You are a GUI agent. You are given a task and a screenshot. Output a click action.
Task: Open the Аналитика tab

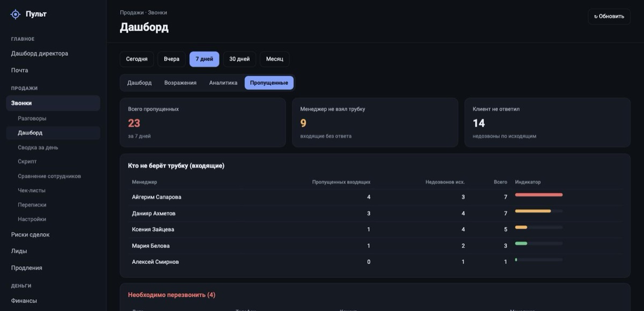coord(223,83)
